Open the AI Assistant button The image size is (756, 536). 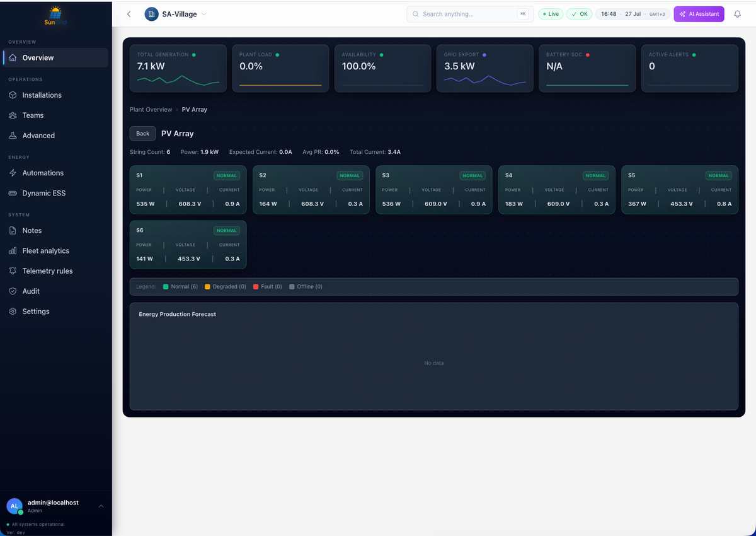coord(699,14)
